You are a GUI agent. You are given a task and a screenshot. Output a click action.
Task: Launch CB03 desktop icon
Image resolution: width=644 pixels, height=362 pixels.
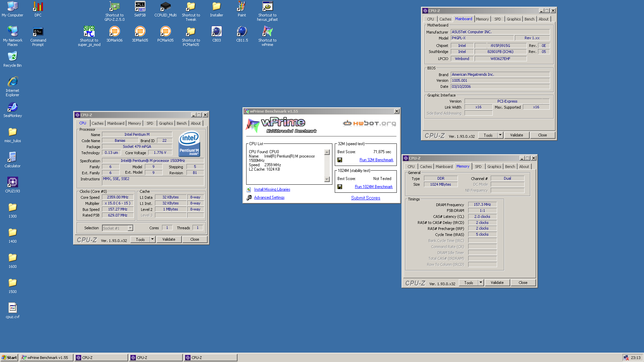[216, 34]
